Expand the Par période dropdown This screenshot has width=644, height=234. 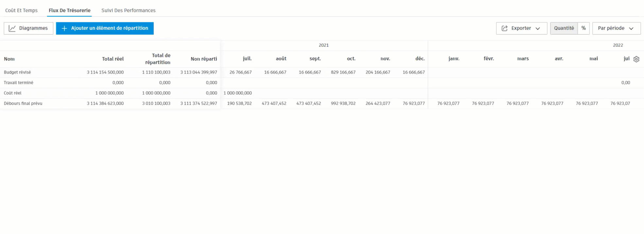(x=616, y=28)
